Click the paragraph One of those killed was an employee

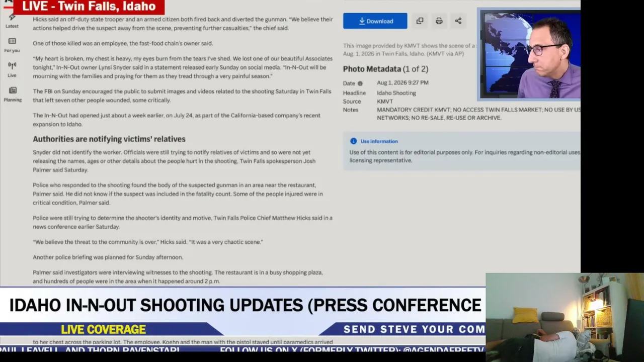(x=123, y=43)
